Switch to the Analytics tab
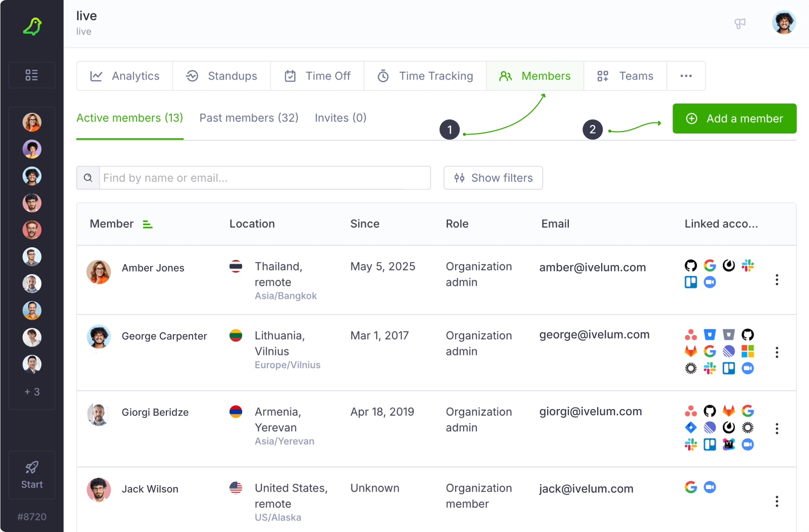This screenshot has height=532, width=809. coord(125,76)
